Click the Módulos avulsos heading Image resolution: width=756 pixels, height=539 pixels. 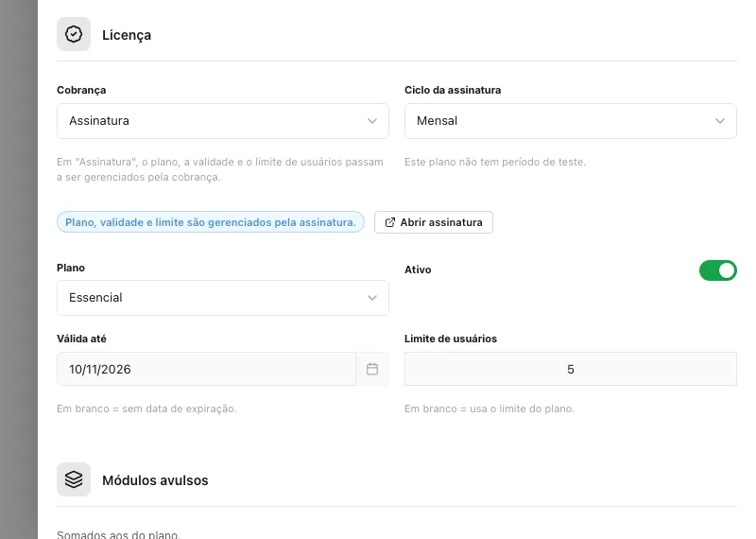(x=155, y=480)
